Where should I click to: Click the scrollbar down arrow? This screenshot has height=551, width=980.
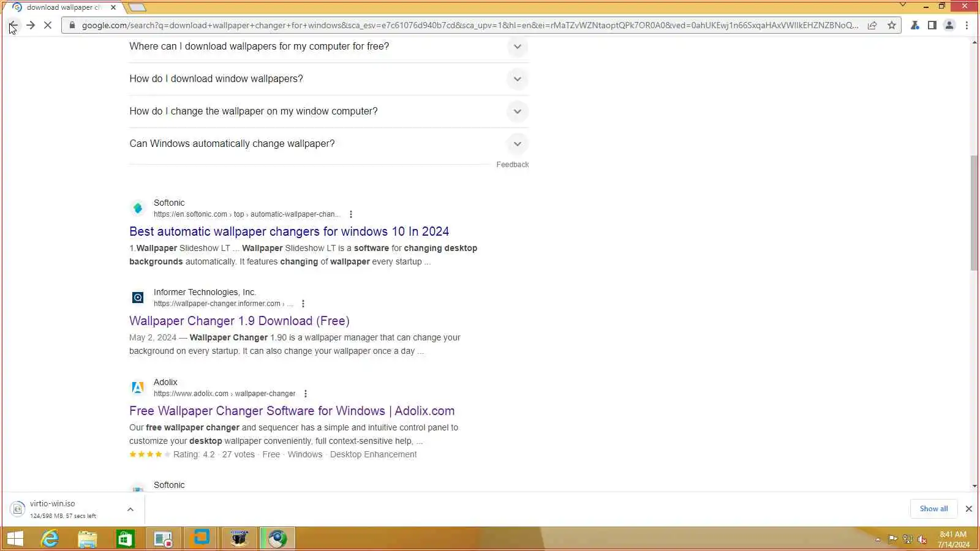[974, 486]
